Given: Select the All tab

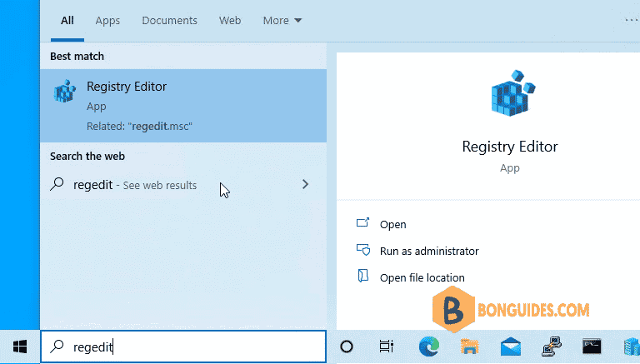Looking at the screenshot, I should [67, 20].
